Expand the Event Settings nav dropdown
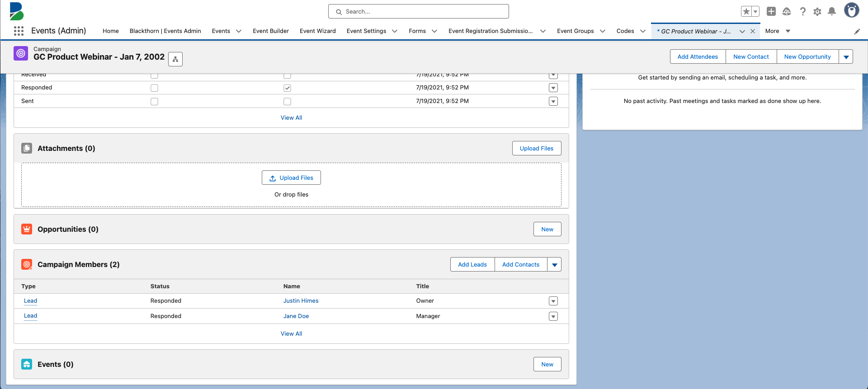The width and height of the screenshot is (868, 389). [395, 31]
